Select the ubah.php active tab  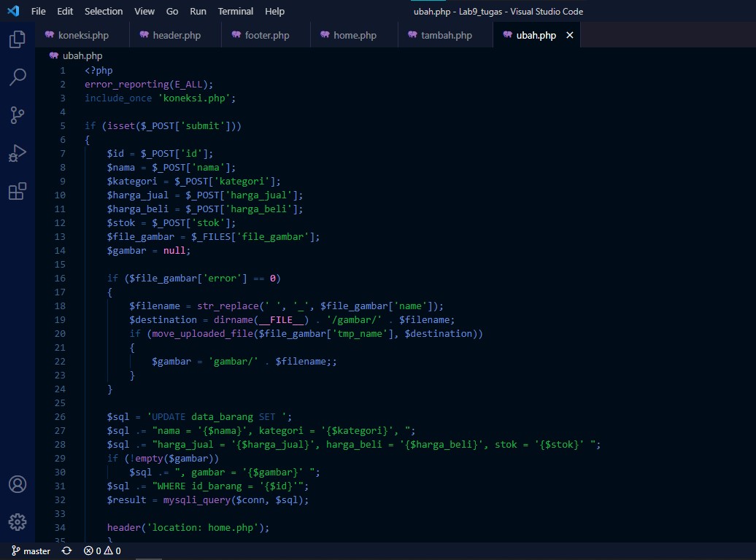536,35
